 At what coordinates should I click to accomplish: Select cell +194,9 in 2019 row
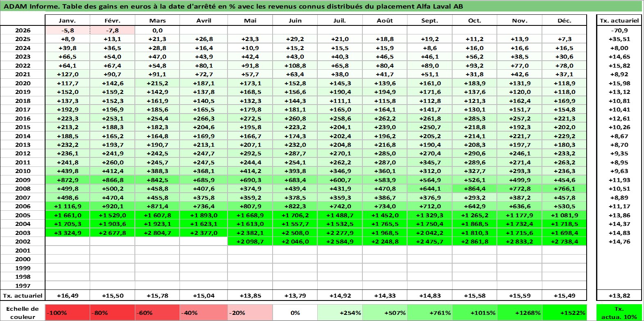385,92
